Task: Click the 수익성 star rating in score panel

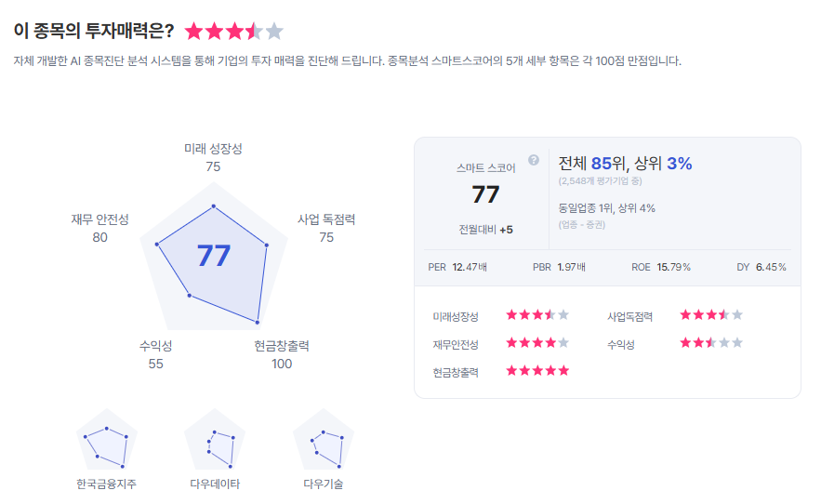Action: click(x=711, y=343)
